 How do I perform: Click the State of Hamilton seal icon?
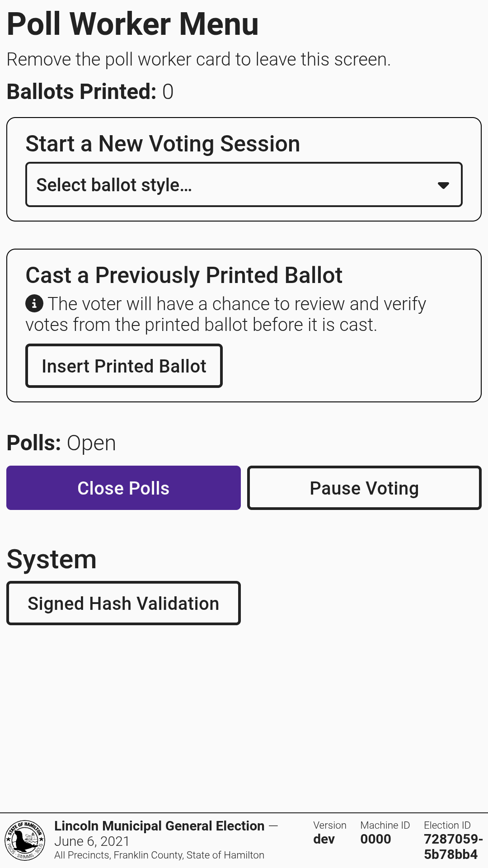point(25,840)
